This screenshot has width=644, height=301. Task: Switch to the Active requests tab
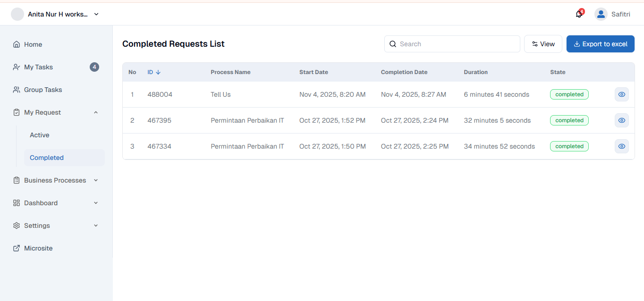[39, 134]
